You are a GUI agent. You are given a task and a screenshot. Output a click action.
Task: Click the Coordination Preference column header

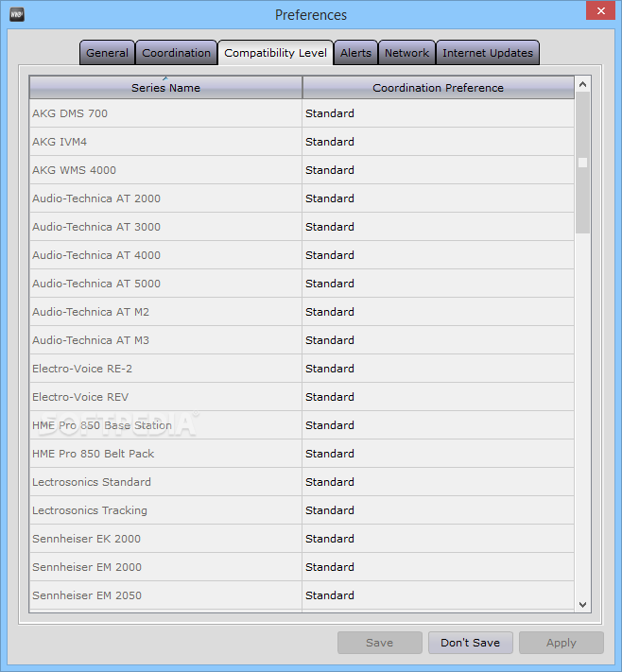[438, 88]
